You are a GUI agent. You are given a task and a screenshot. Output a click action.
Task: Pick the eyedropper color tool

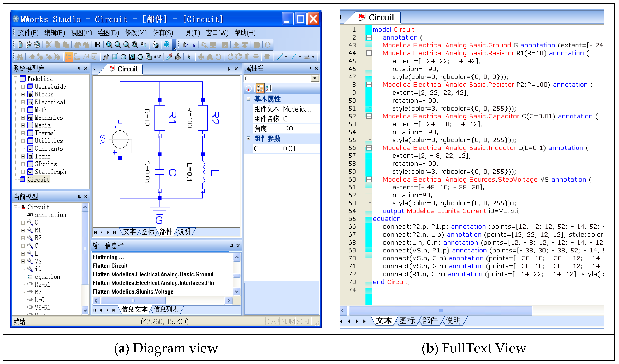169,57
